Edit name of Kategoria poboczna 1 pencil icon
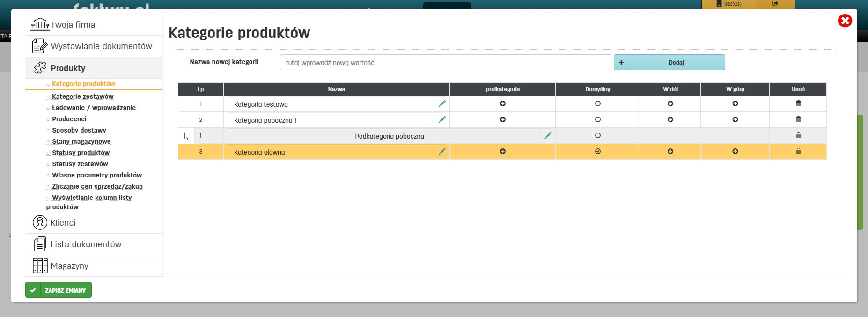Screen dimensions: 868x317 coord(442,119)
